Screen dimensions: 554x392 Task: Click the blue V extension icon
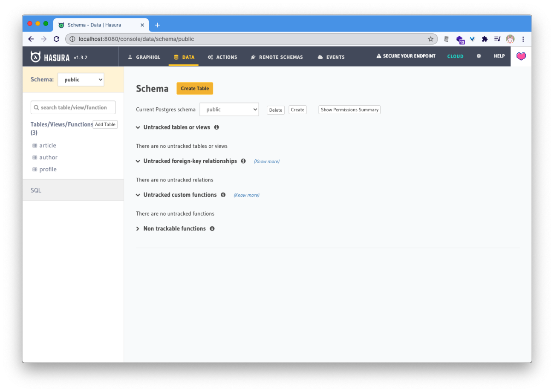pos(472,39)
